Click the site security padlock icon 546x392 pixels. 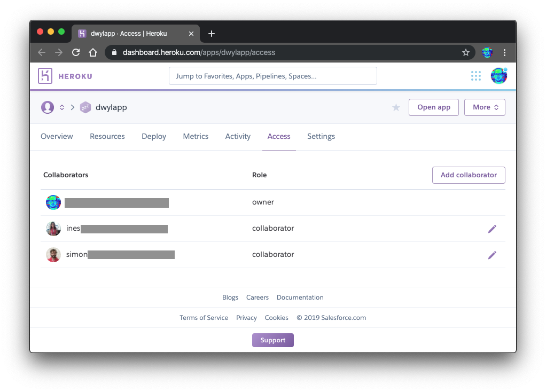coord(114,52)
